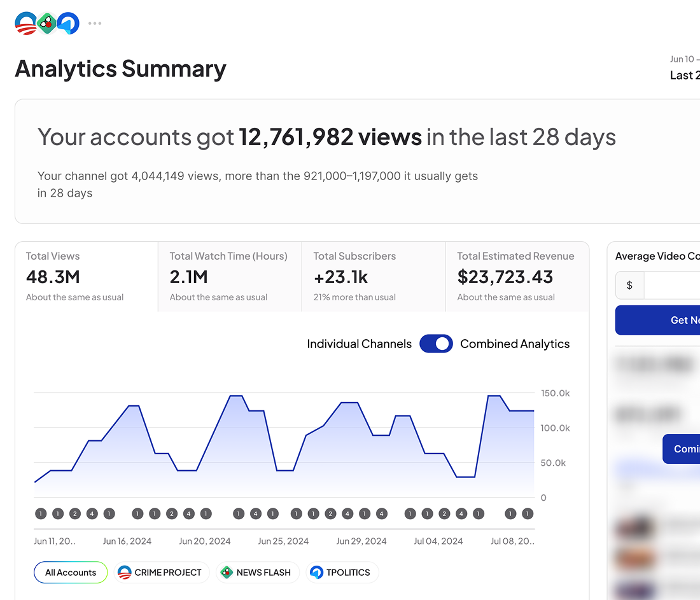Click the dollar sign beside the cost field
Screen dimensions: 700x600
tap(629, 285)
